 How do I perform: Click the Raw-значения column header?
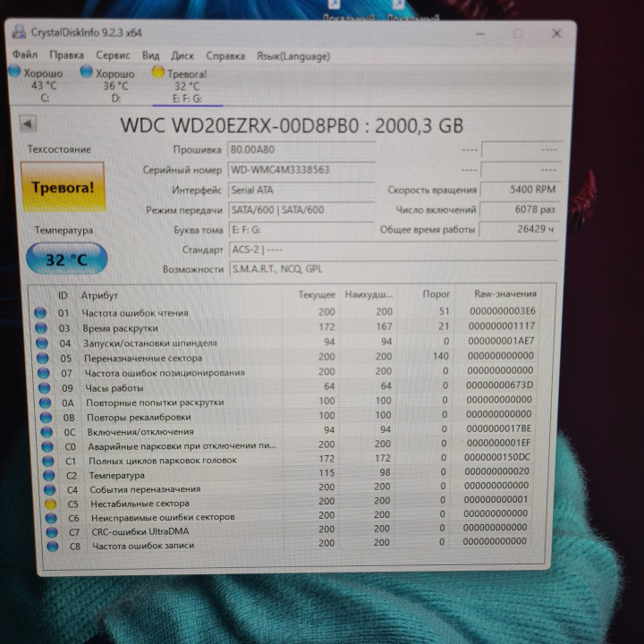[505, 293]
